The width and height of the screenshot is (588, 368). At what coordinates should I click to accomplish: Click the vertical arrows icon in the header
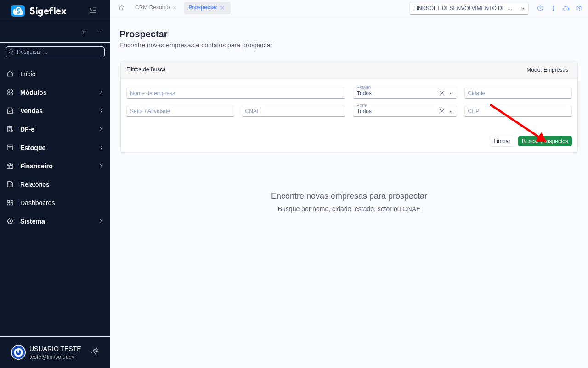click(553, 8)
